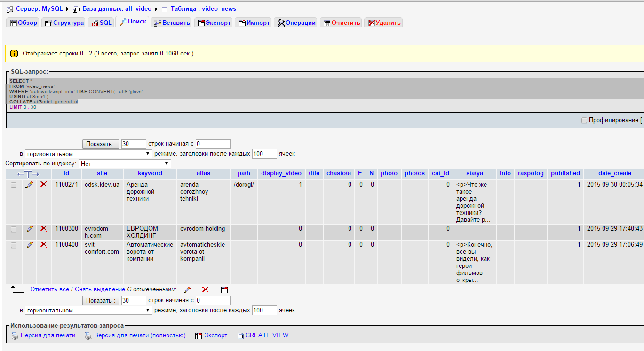The image size is (644, 351).
Task: Click the bottom Показать button
Action: [101, 300]
